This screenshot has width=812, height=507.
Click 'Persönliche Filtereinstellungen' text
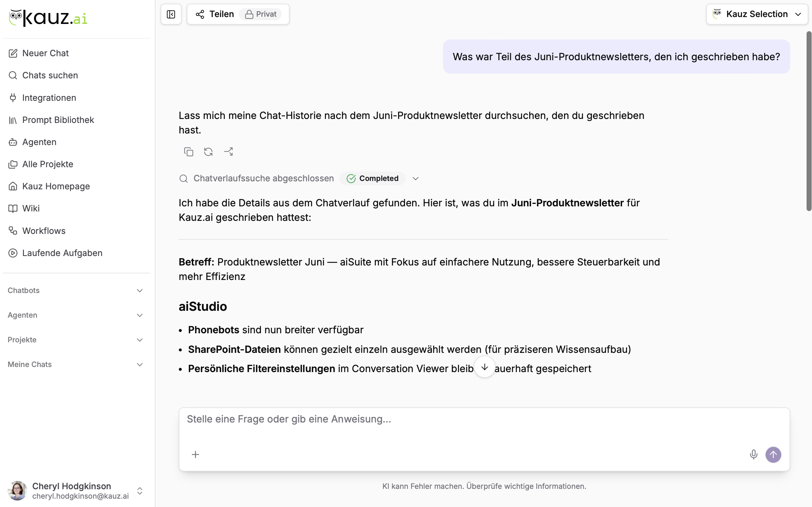[261, 368]
